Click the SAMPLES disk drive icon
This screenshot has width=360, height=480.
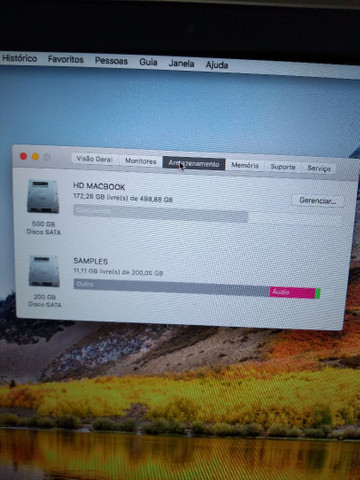[44, 271]
